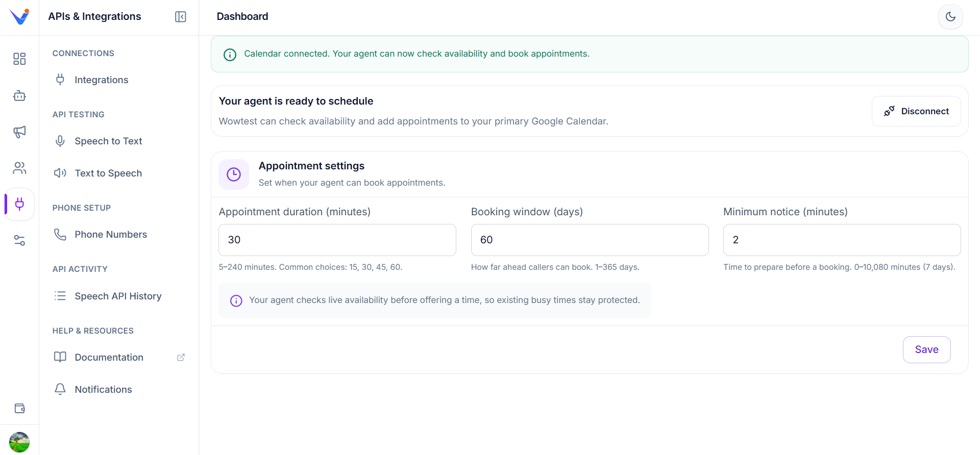Click the Dashboard header title
980x455 pixels.
pyautogui.click(x=242, y=16)
